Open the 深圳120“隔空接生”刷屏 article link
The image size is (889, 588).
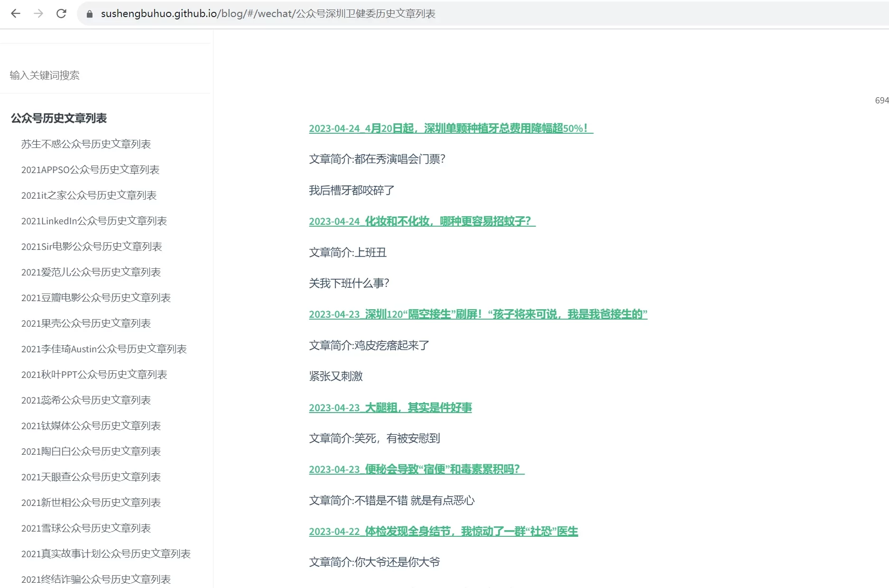pyautogui.click(x=478, y=314)
